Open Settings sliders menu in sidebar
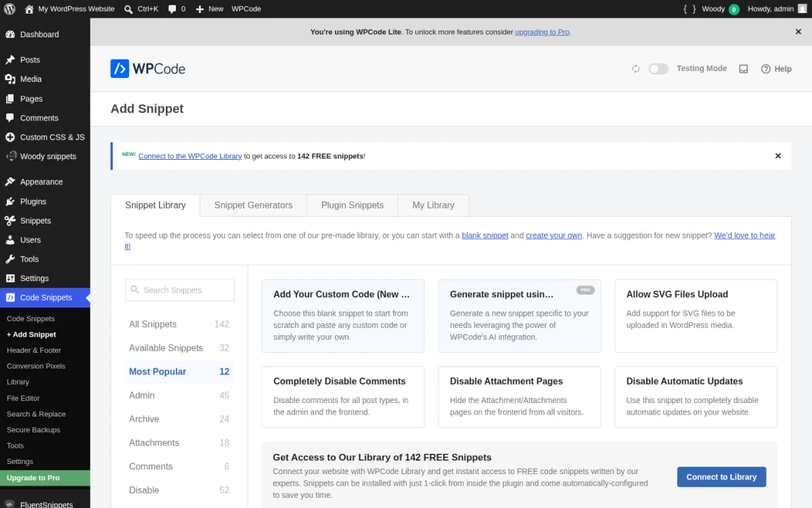This screenshot has width=812, height=508. point(45,278)
